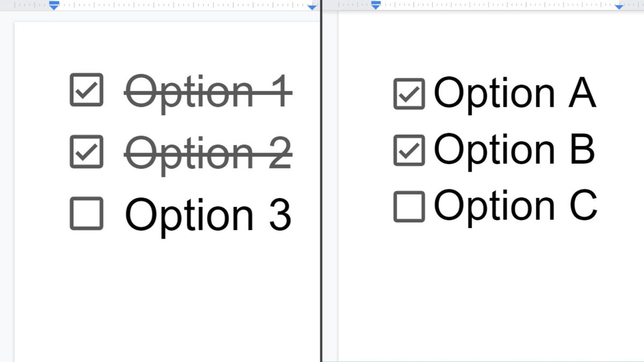This screenshot has height=362, width=644.
Task: Click the Option A text label
Action: pos(515,93)
